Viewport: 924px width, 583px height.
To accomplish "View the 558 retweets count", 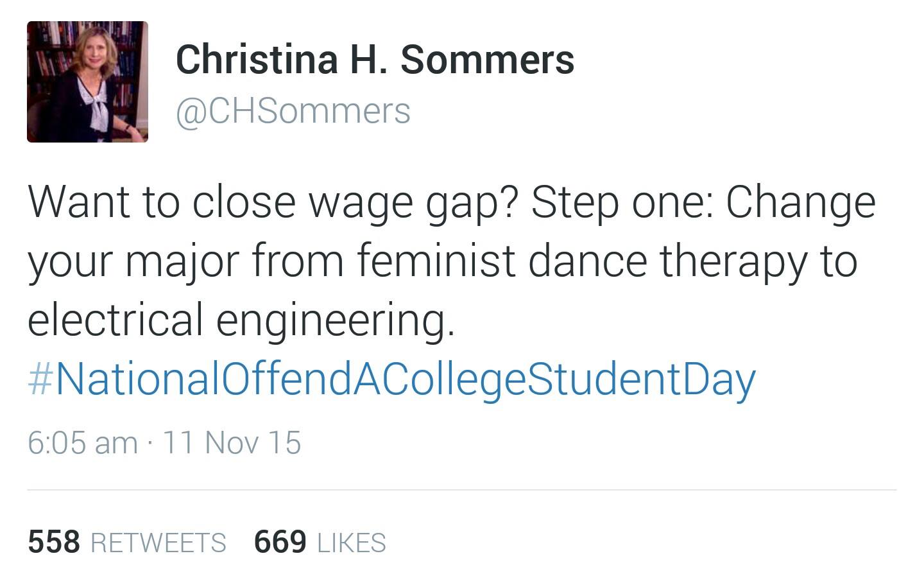I will (x=54, y=542).
